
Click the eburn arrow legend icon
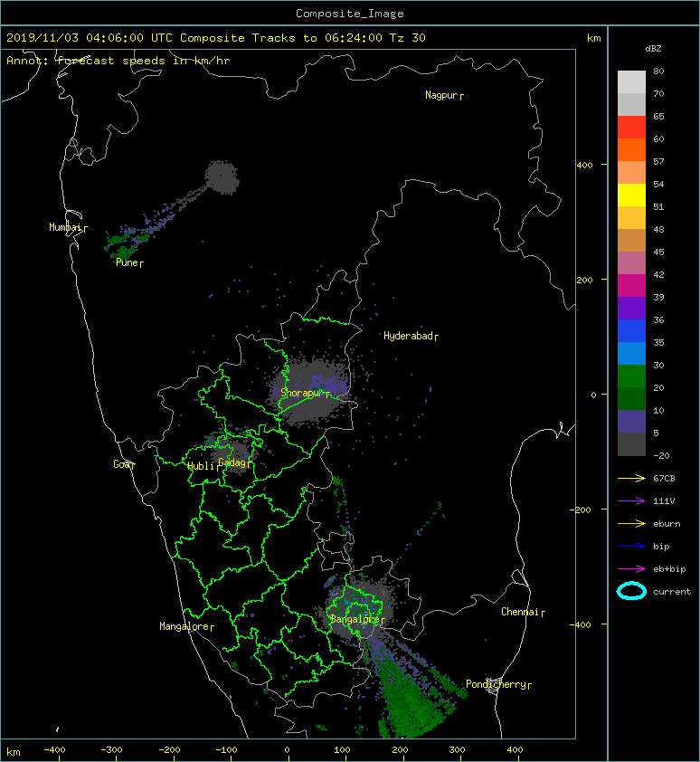click(x=631, y=524)
